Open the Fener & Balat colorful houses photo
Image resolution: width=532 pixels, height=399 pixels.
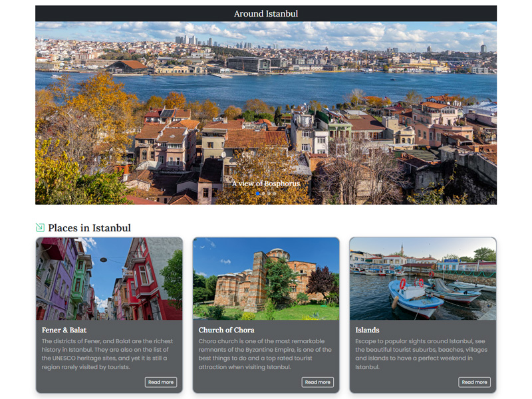pyautogui.click(x=109, y=279)
